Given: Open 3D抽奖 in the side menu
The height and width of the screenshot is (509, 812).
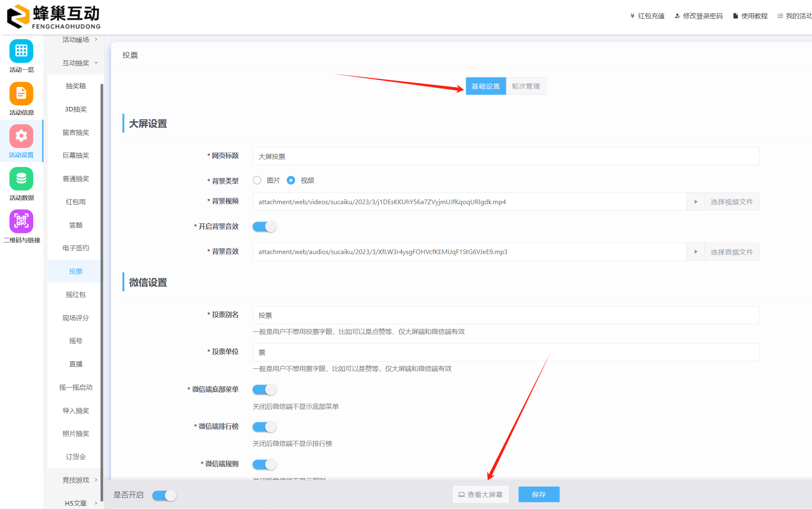Looking at the screenshot, I should point(76,109).
